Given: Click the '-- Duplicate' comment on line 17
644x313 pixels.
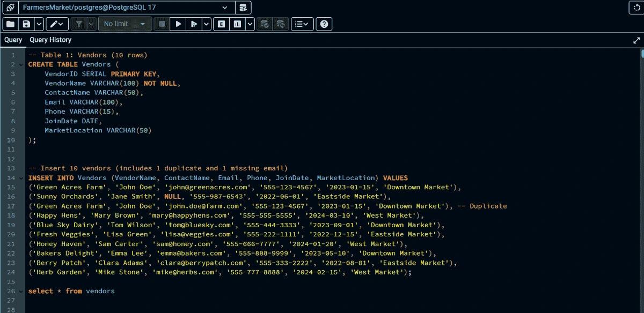Looking at the screenshot, I should 482,206.
